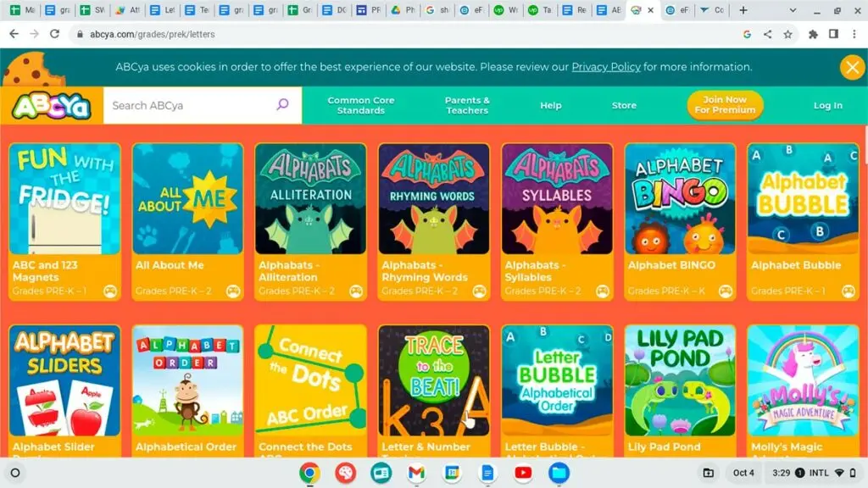
Task: Open YouTube from the shelf
Action: point(523,473)
